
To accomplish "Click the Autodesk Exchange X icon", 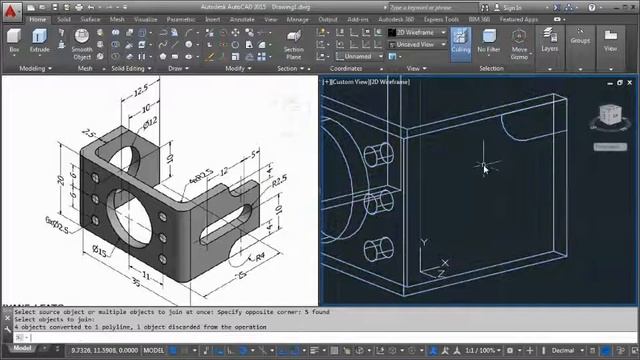I will pos(557,7).
